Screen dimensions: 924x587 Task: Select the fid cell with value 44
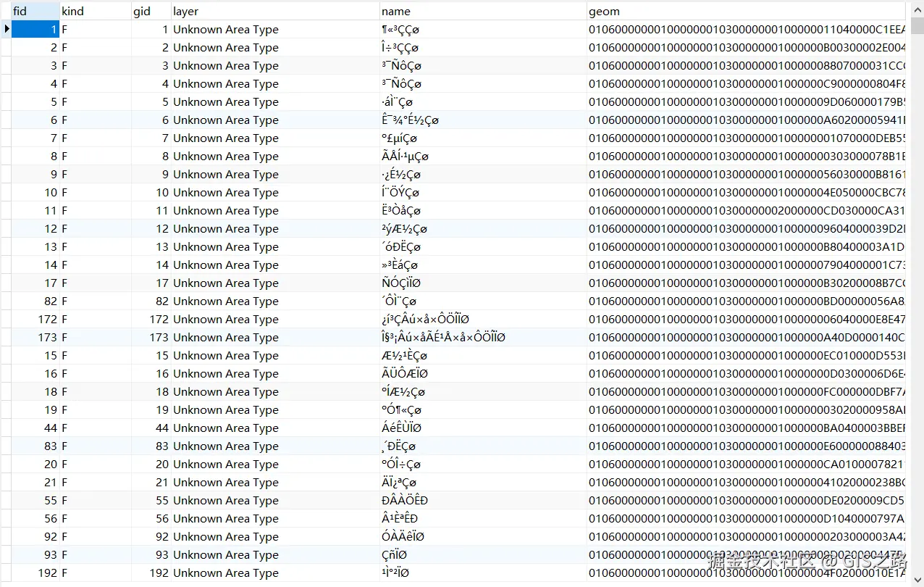[35, 428]
